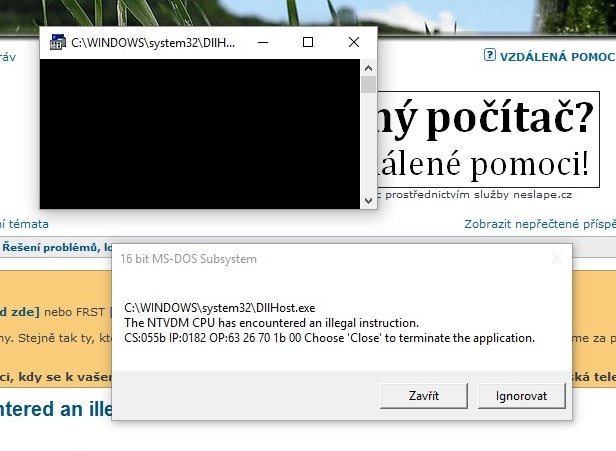Image resolution: width=616 pixels, height=451 pixels.
Task: Click inside the black console area
Action: [198, 132]
